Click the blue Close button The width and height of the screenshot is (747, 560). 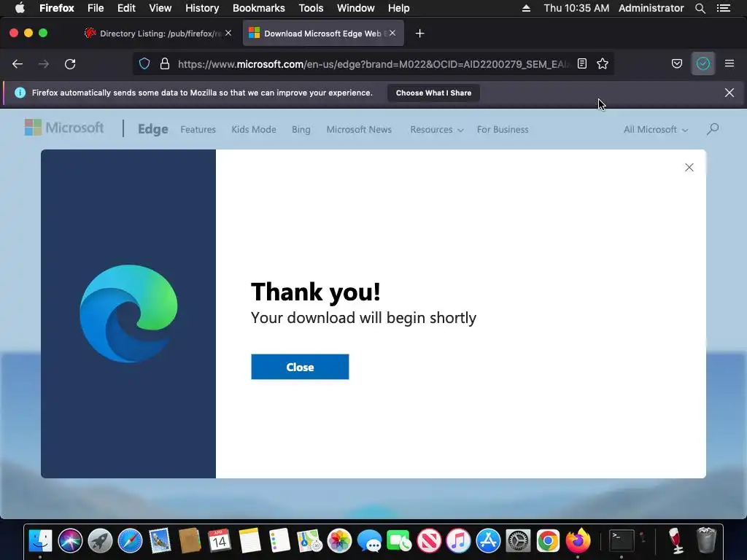pos(300,367)
